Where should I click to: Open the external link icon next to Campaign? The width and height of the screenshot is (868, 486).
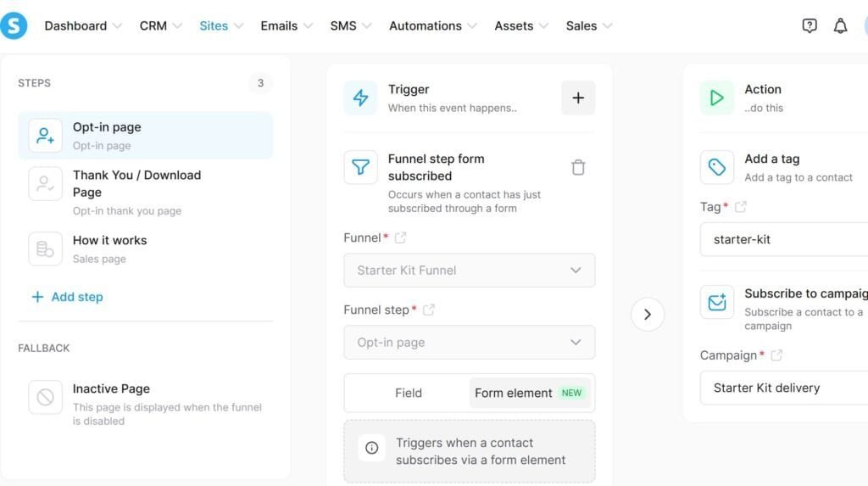776,355
